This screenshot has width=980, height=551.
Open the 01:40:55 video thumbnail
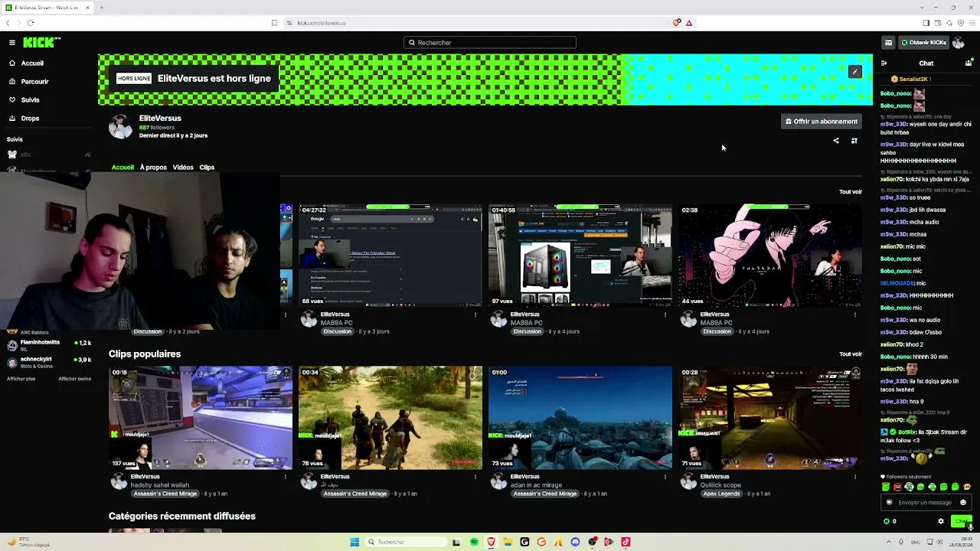(580, 255)
